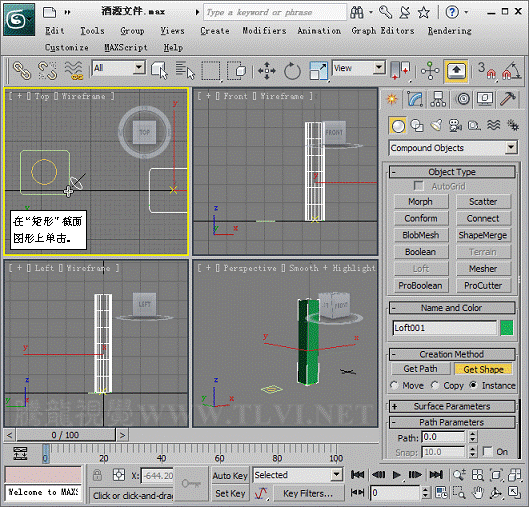Select the Shapes category icon

tap(417, 126)
